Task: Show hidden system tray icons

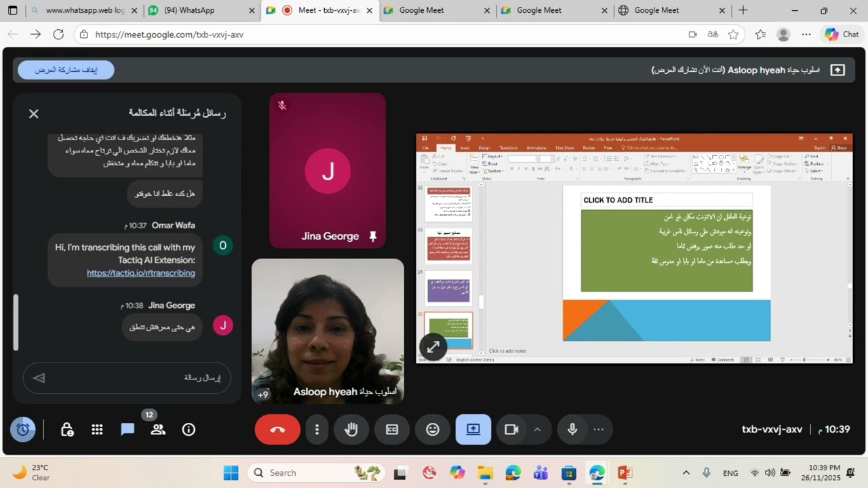Action: pyautogui.click(x=686, y=472)
